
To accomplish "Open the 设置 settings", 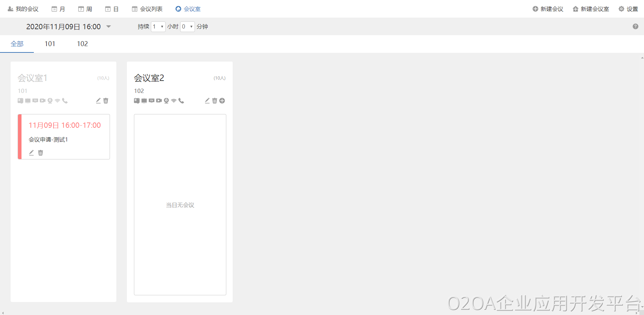I will [x=628, y=9].
